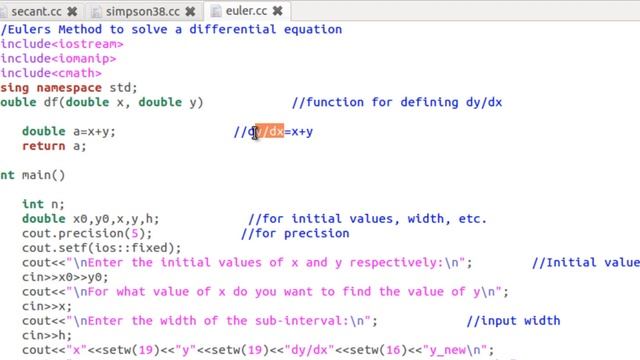Screen dimensions: 640x360
Task: Click the euler.cc file icon
Action: (216, 11)
